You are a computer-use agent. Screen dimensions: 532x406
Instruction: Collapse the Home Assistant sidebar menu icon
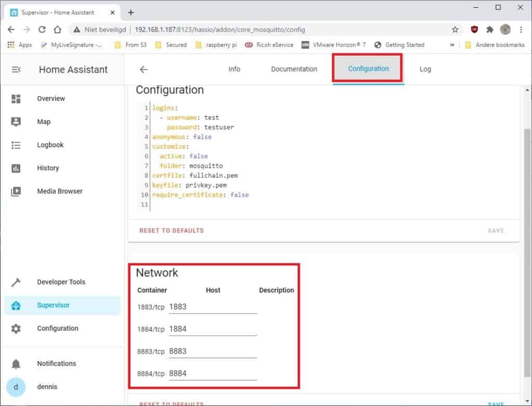click(x=16, y=70)
